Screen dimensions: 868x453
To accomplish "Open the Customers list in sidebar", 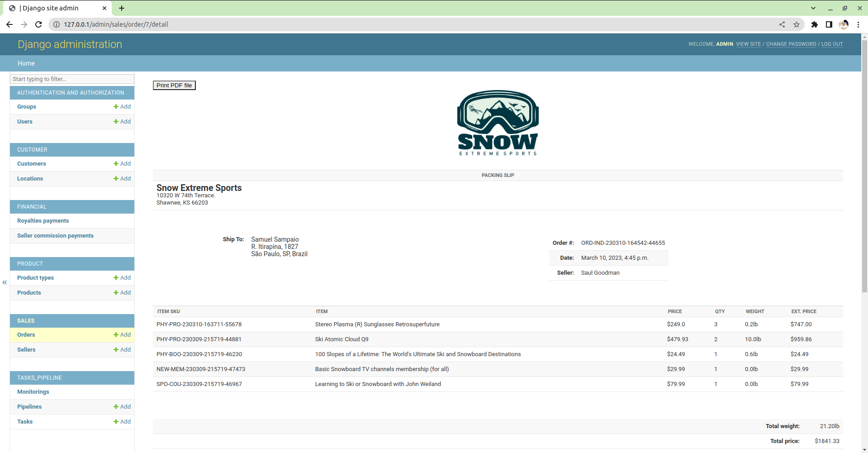I will click(x=32, y=164).
